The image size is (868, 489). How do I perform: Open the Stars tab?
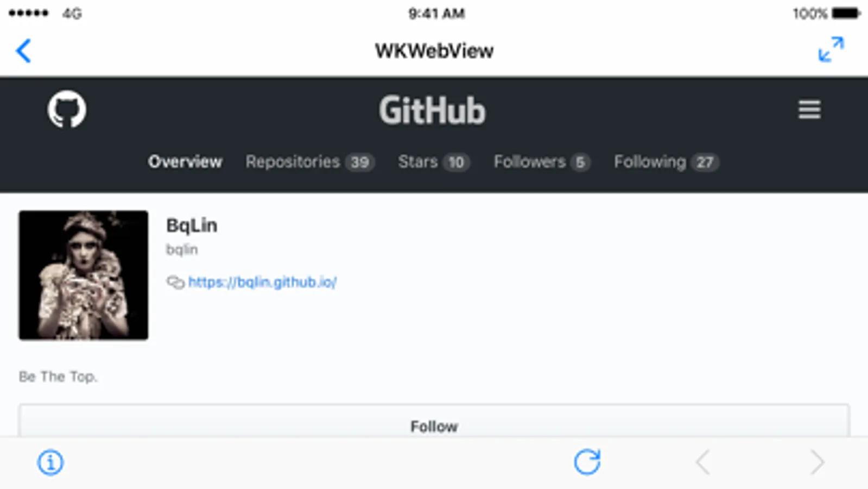(434, 162)
